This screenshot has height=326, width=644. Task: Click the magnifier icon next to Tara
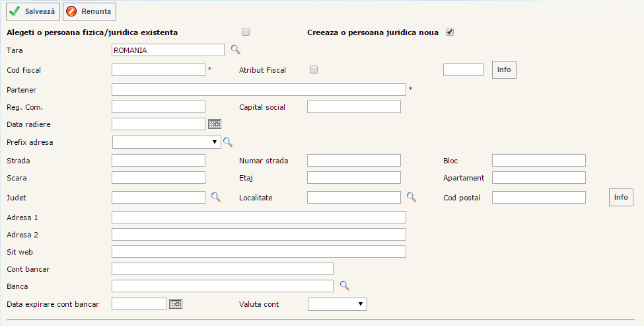pyautogui.click(x=235, y=50)
